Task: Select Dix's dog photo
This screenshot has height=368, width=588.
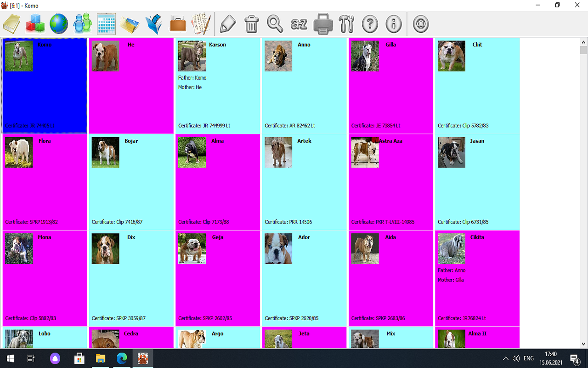Action: click(x=105, y=249)
